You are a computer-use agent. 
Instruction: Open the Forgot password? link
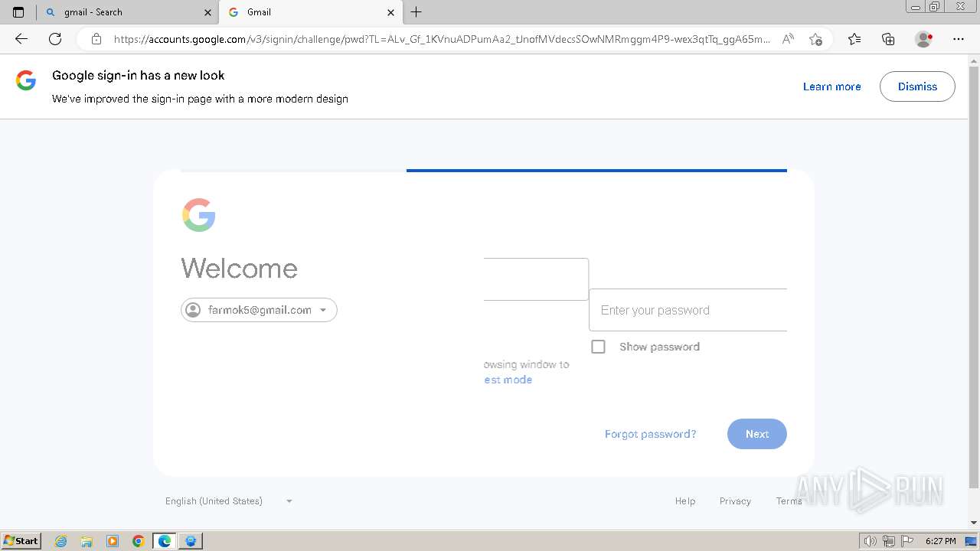[650, 434]
